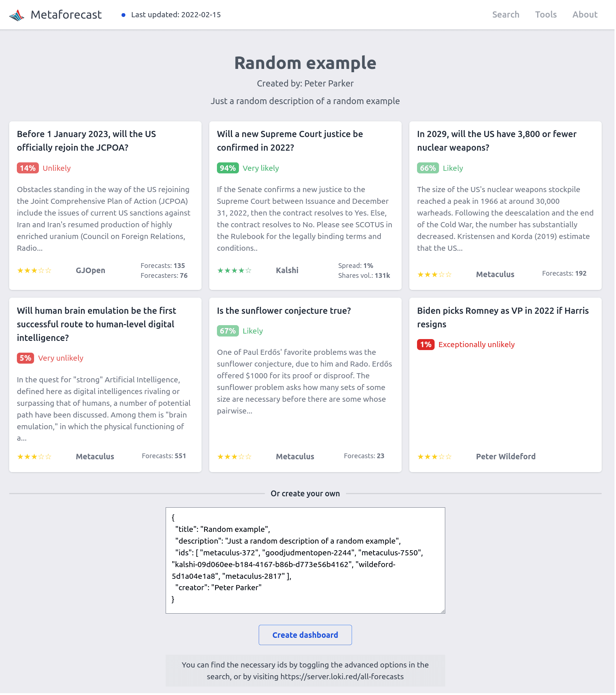
Task: Open the Search page
Action: pyautogui.click(x=505, y=15)
